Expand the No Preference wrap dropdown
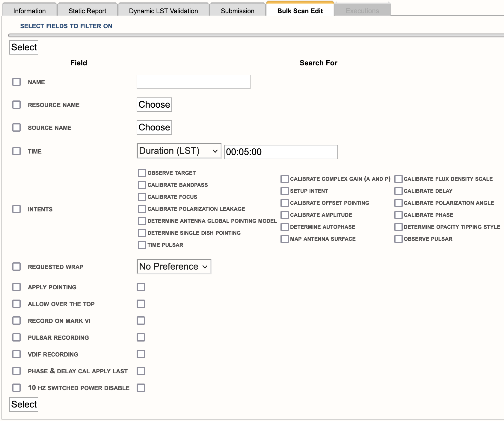This screenshot has height=421, width=504. point(174,267)
